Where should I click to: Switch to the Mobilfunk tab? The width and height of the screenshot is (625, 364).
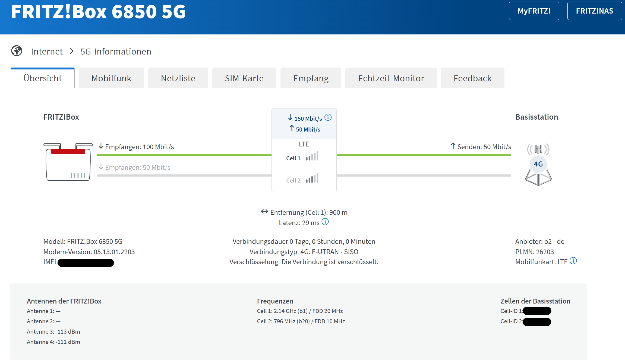point(111,78)
